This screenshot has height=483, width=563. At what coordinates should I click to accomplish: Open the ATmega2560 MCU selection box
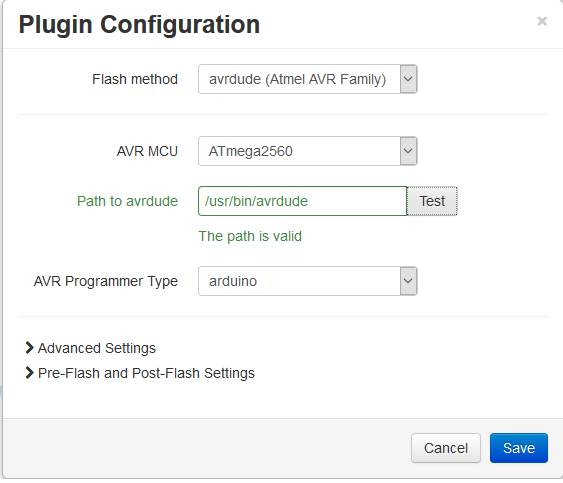pos(308,151)
